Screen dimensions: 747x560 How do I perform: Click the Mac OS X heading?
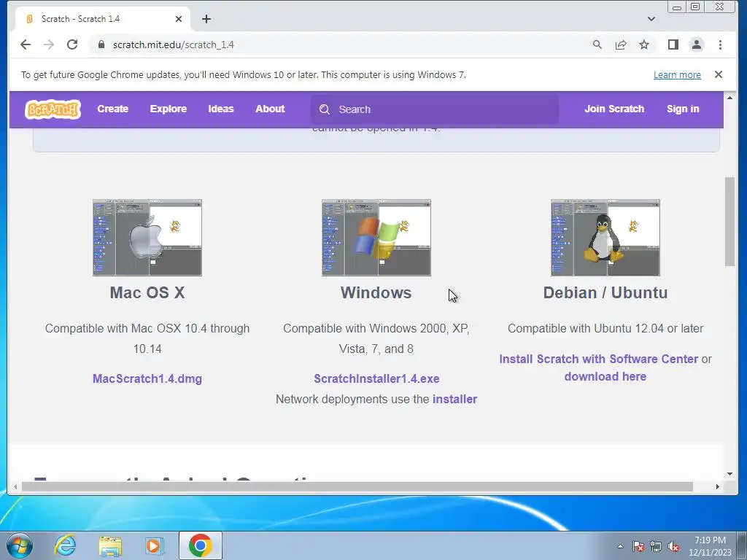tap(147, 292)
